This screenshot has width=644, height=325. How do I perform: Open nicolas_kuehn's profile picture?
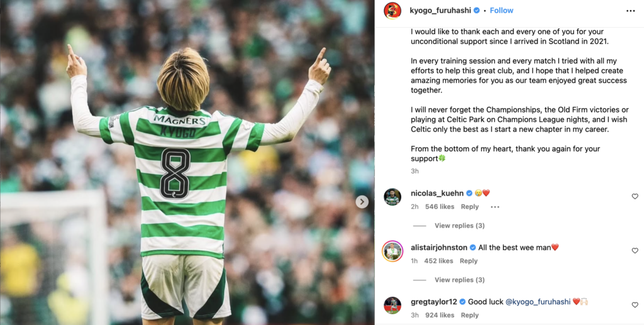[392, 197]
